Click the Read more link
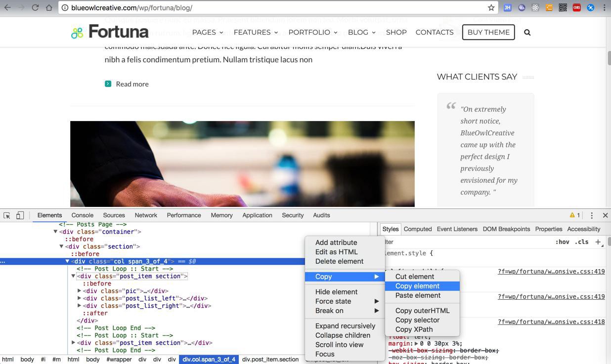 point(132,84)
